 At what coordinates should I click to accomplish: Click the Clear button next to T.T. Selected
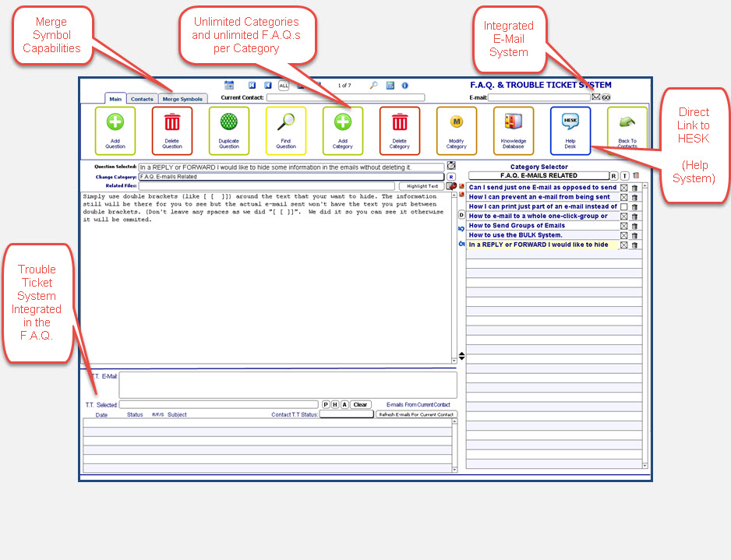click(x=359, y=405)
